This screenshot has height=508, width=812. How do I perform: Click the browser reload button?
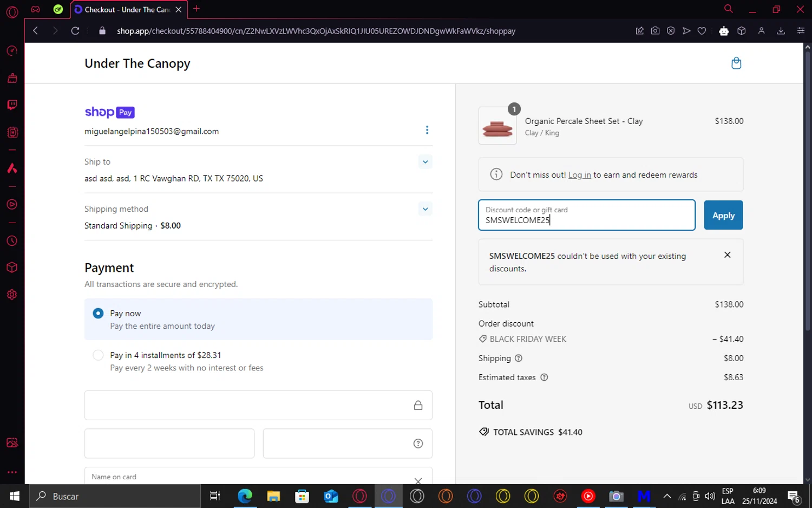coord(75,31)
